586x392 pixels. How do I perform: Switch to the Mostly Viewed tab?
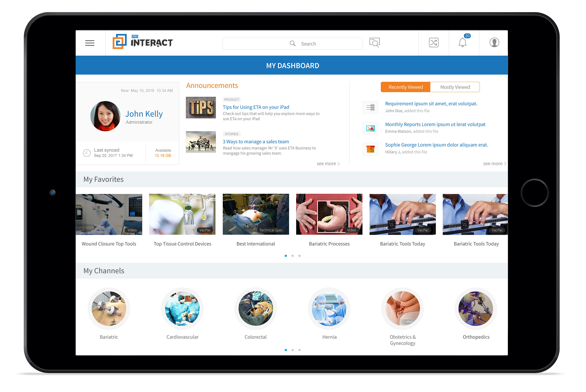coord(455,87)
